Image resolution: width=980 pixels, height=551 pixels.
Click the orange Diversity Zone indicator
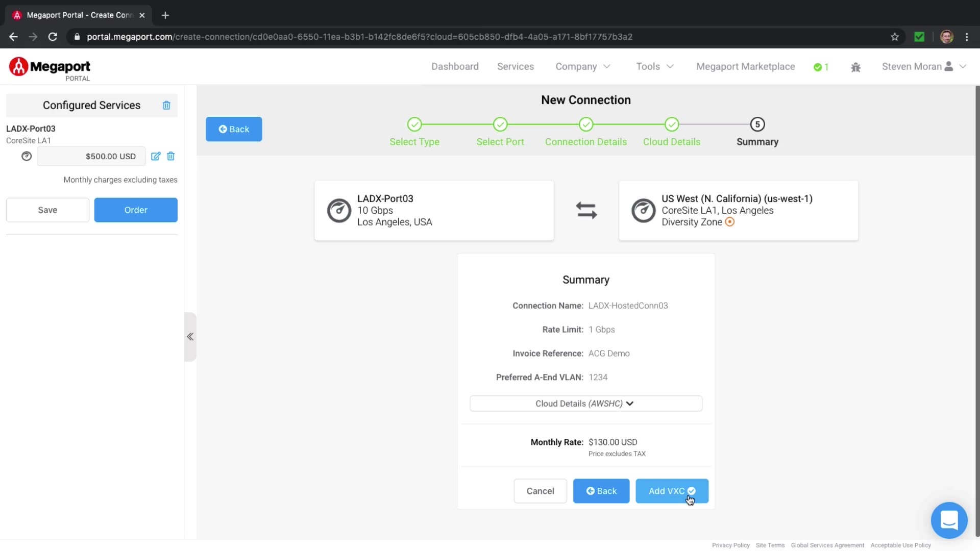pos(730,222)
